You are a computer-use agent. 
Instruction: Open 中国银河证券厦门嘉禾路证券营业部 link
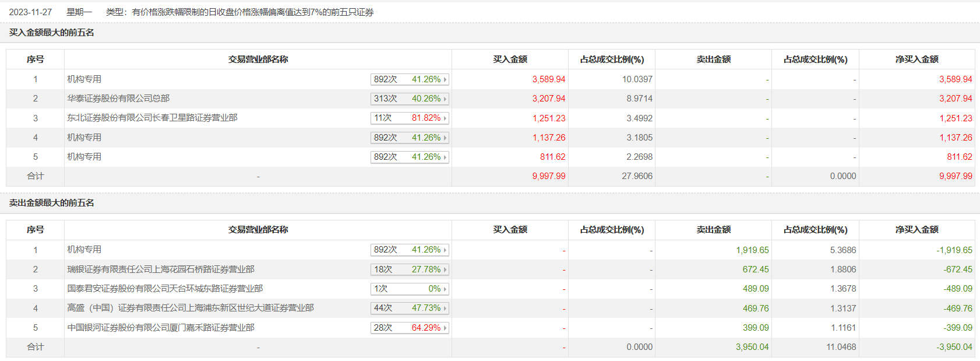(x=161, y=328)
